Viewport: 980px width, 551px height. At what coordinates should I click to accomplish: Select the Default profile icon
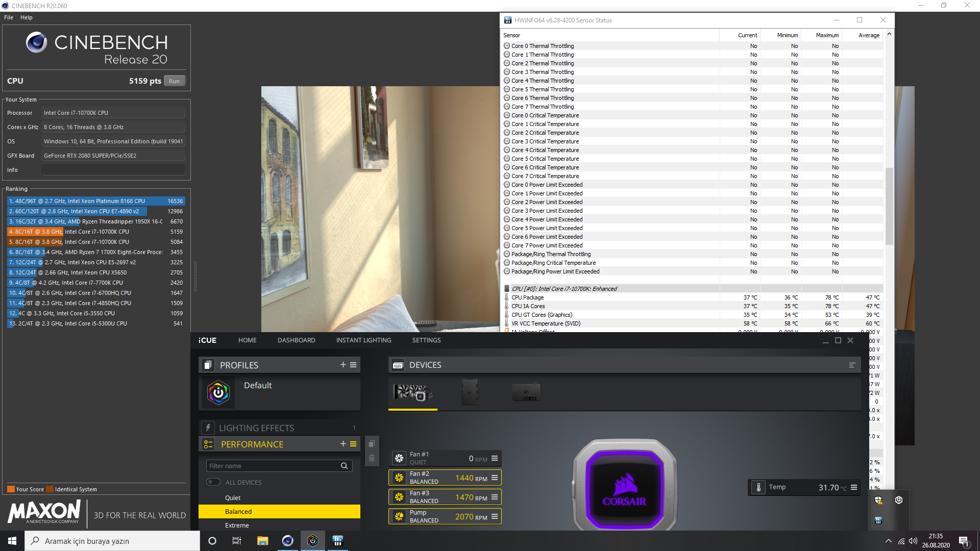point(218,392)
